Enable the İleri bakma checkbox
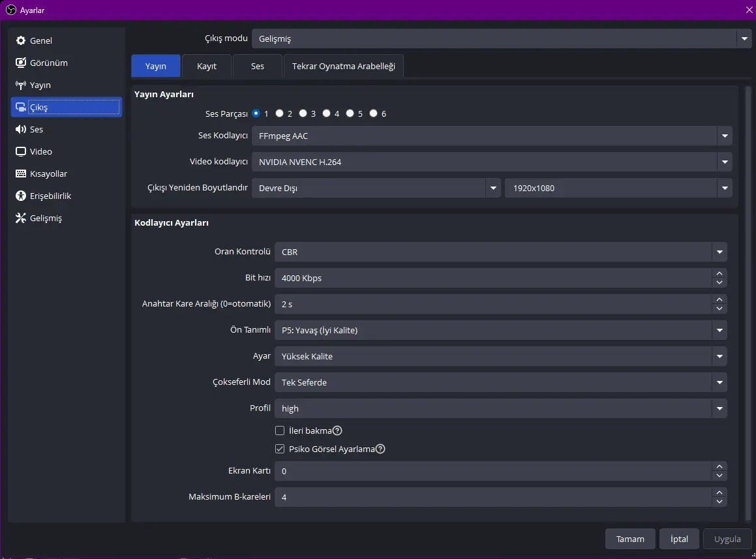This screenshot has height=559, width=756. [280, 431]
